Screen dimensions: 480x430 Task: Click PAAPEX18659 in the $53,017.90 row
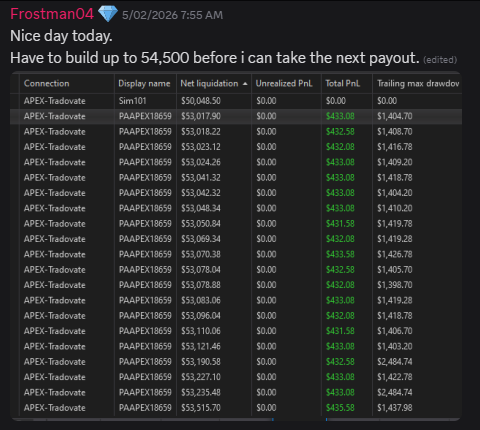point(145,116)
